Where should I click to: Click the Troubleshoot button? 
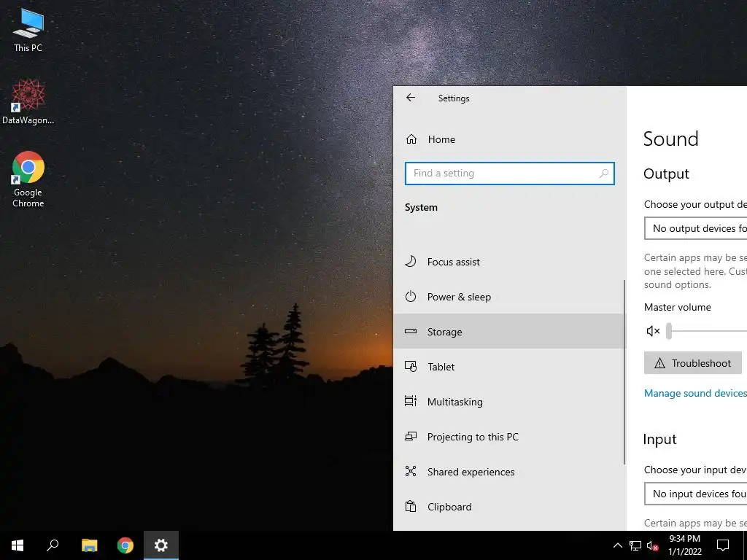(693, 363)
